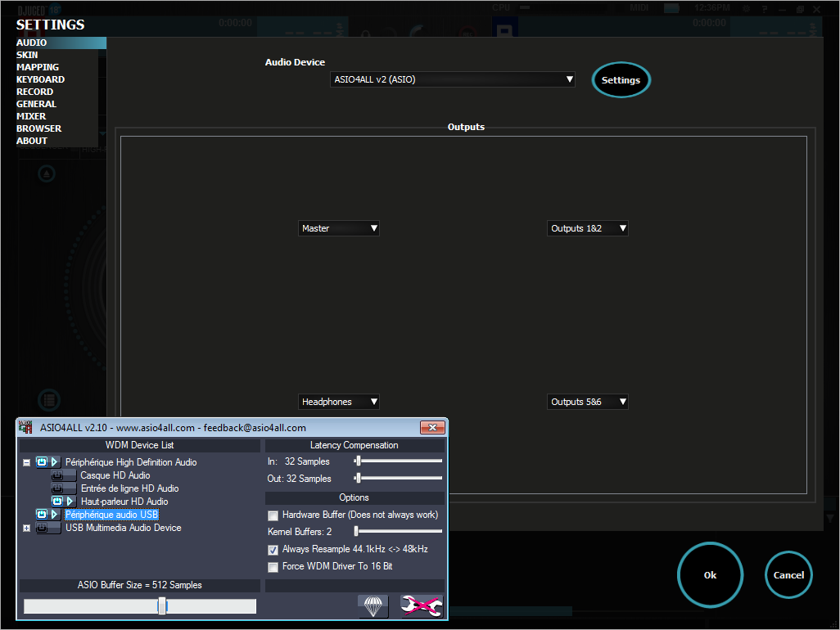Viewport: 840px width, 630px height.
Task: Open the Headphones output type dropdown
Action: click(339, 402)
